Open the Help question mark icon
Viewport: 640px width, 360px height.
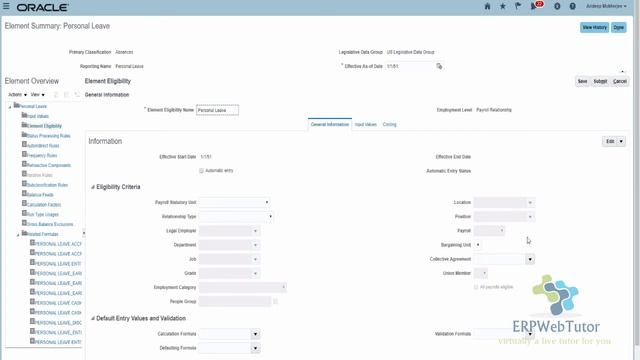tap(573, 6)
